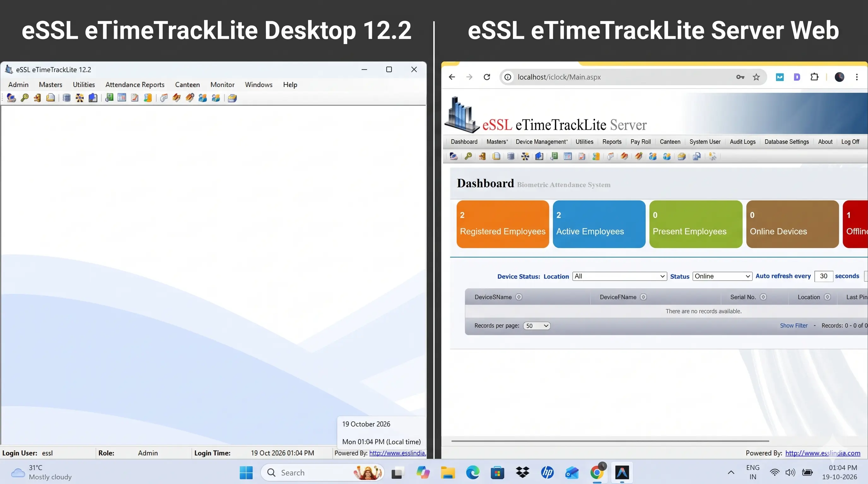
Task: Open Attendance Reports menu in Desktop 12.2
Action: click(x=135, y=85)
